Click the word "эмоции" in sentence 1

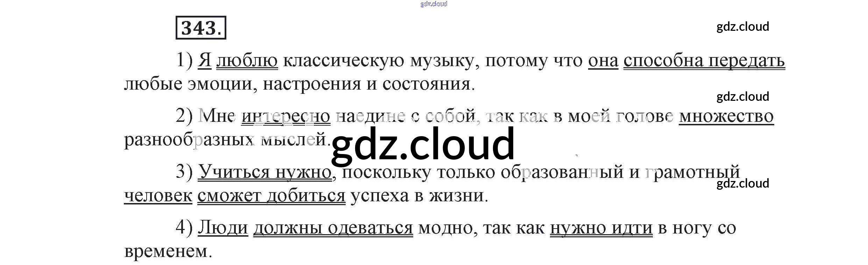[x=220, y=84]
